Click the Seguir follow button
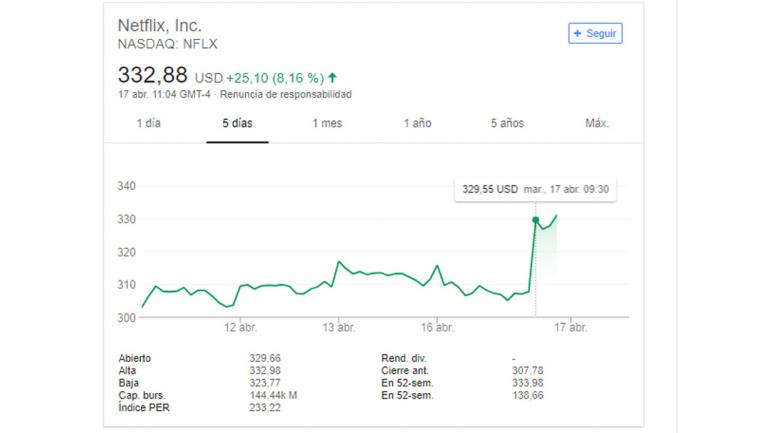Screen dimensions: 770x433 [x=595, y=33]
